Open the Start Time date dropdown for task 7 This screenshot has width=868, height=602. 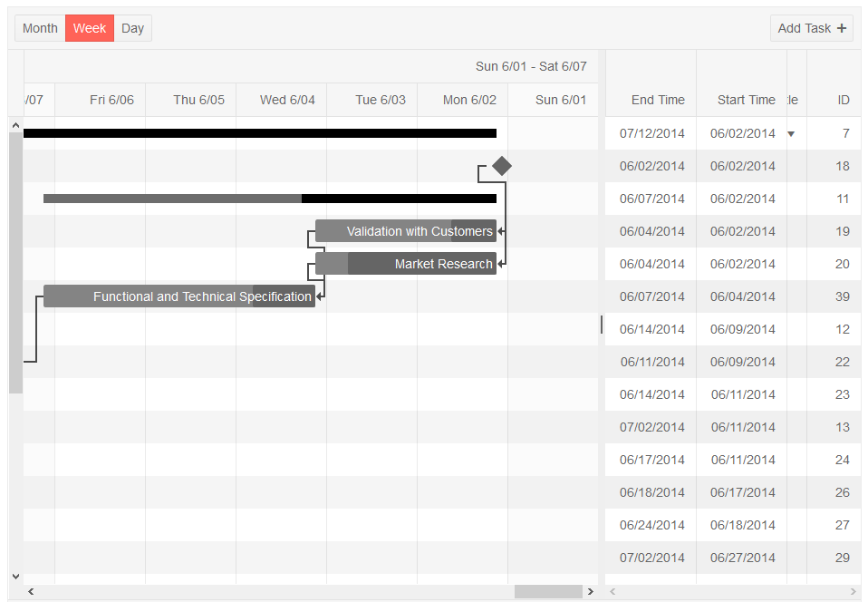[791, 133]
